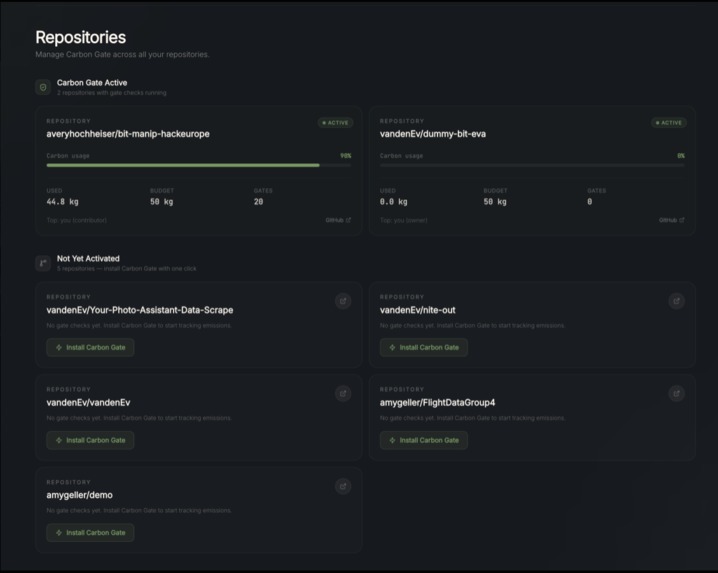This screenshot has height=573, width=718.
Task: Click the branch icon beside Not Yet Activated
Action: 43,263
